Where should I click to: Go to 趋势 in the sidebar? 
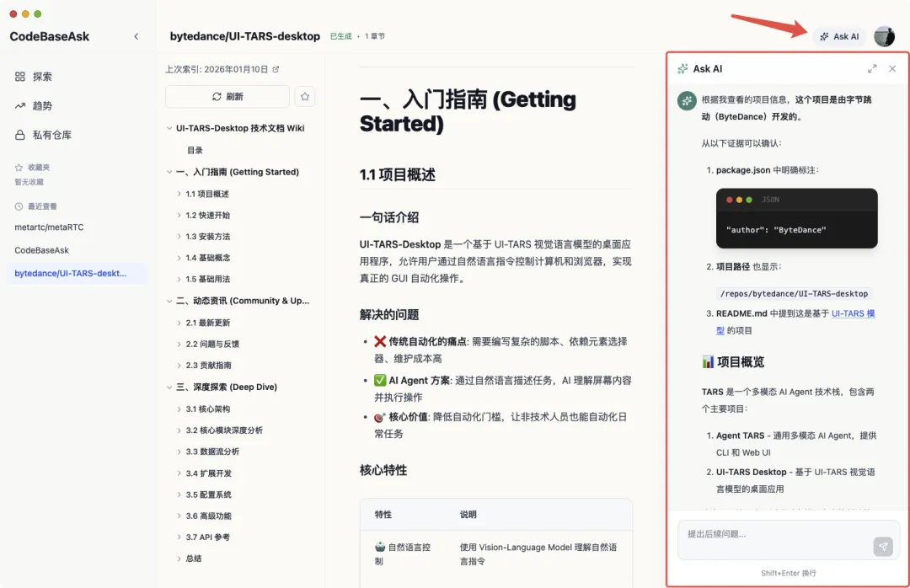(x=42, y=105)
